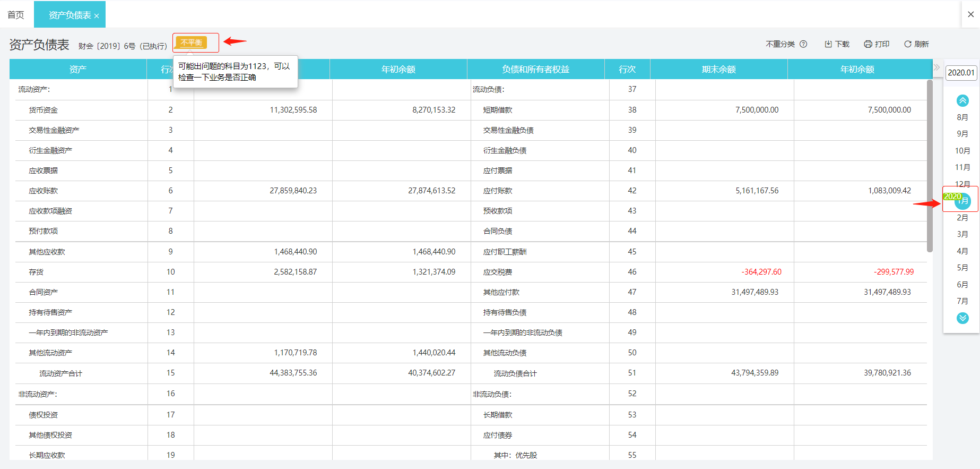The height and width of the screenshot is (469, 980).
Task: Click 其他应付款 ending balance 31,497,489.93
Action: coord(755,292)
